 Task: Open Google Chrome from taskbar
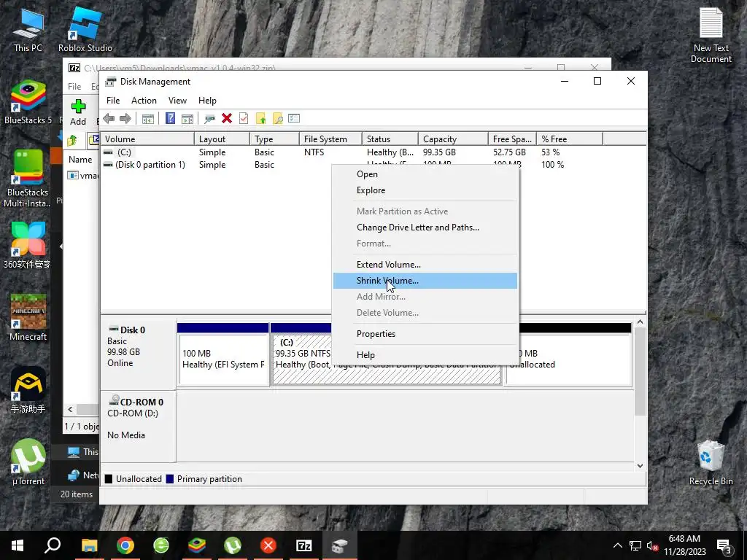tap(125, 545)
